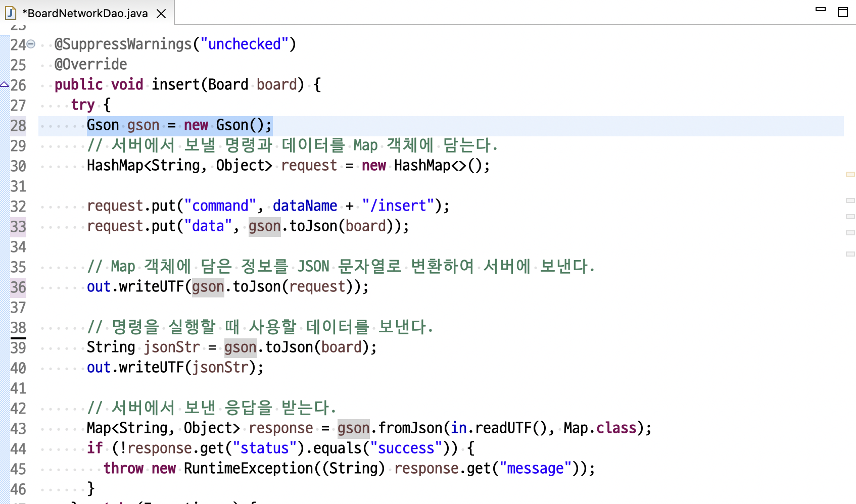Click the comment on line 42
The image size is (856, 504).
click(x=211, y=408)
